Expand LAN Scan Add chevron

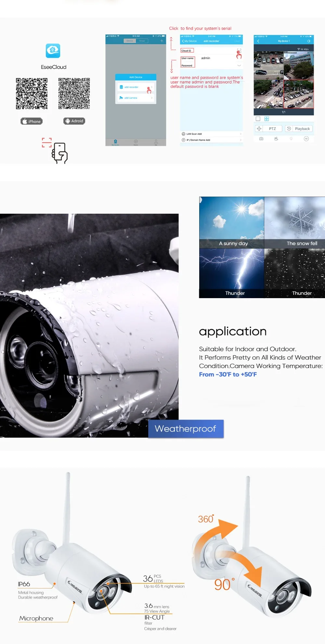pyautogui.click(x=240, y=134)
